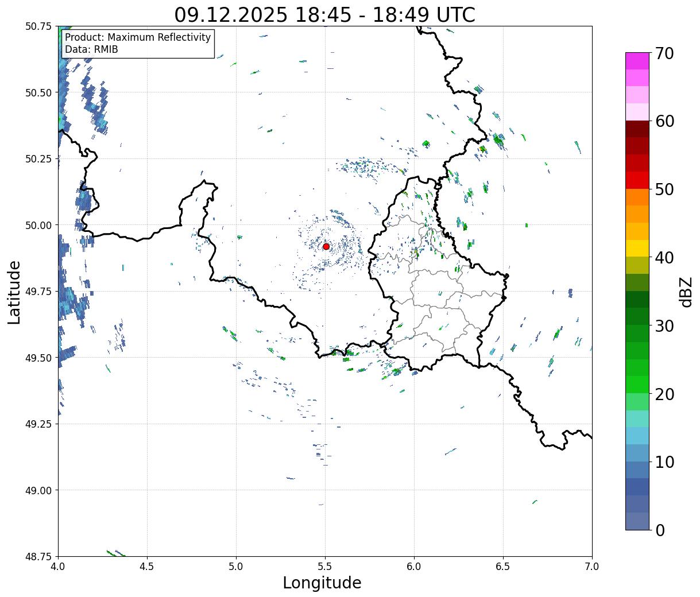700x597 pixels.
Task: Click longitude tick label 5.5
Action: click(x=325, y=566)
